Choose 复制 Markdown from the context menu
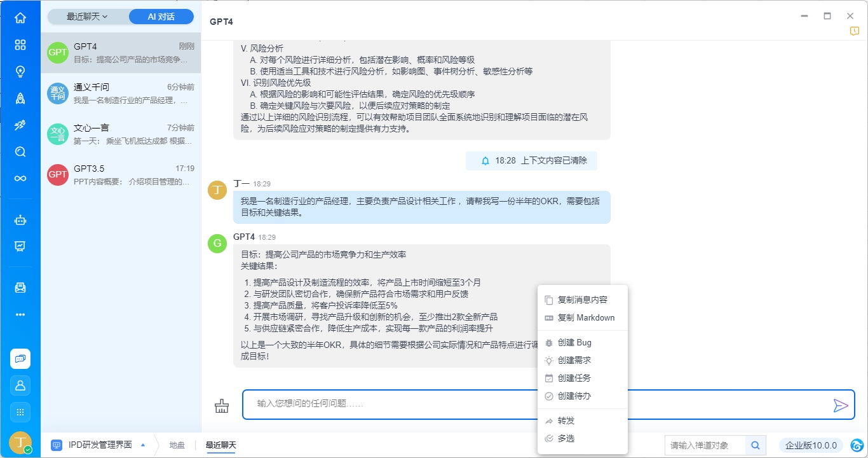The image size is (868, 458). click(583, 317)
